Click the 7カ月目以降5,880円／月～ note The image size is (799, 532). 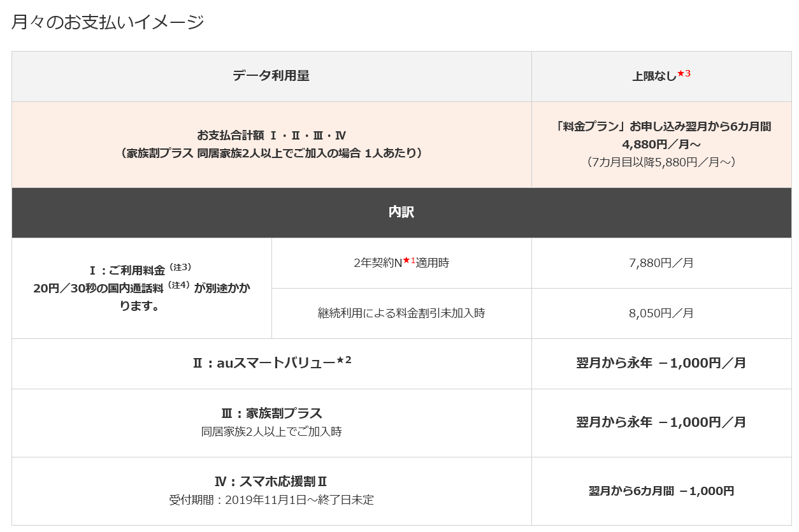click(x=661, y=162)
